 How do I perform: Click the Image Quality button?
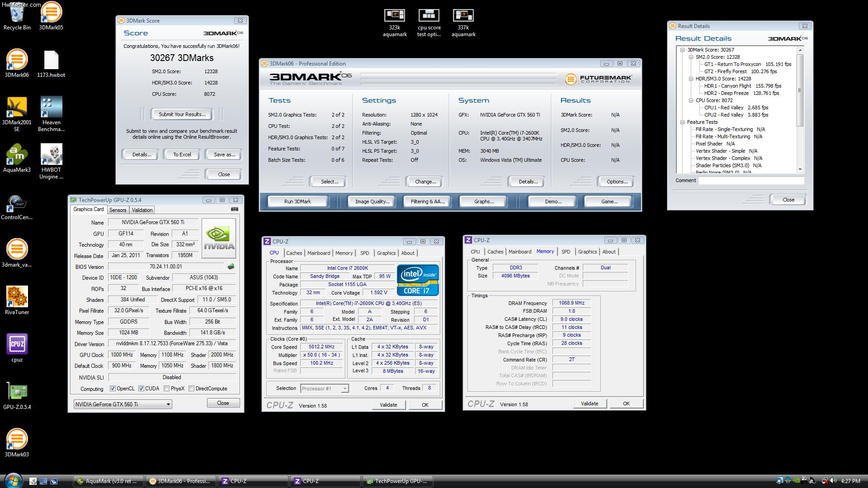coord(372,202)
